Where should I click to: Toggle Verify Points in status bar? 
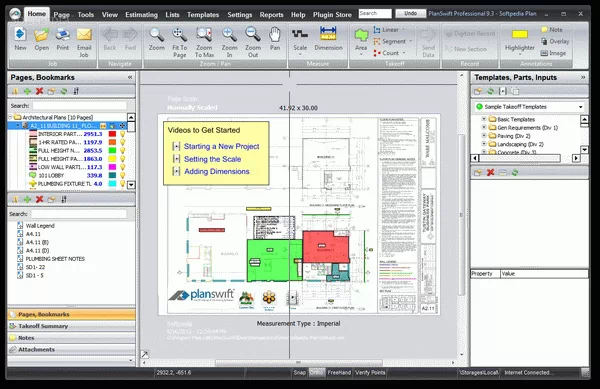(370, 373)
